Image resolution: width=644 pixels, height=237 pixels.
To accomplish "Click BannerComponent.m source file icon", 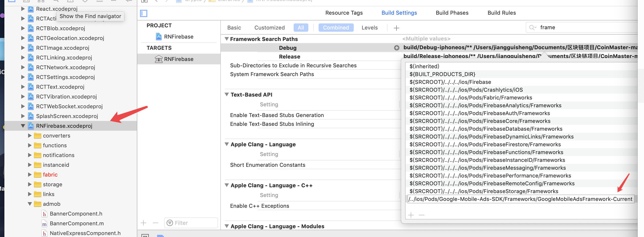I will [44, 224].
